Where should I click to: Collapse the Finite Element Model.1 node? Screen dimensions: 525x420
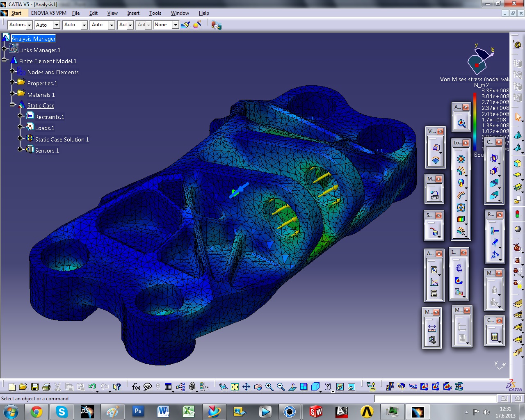point(4,60)
